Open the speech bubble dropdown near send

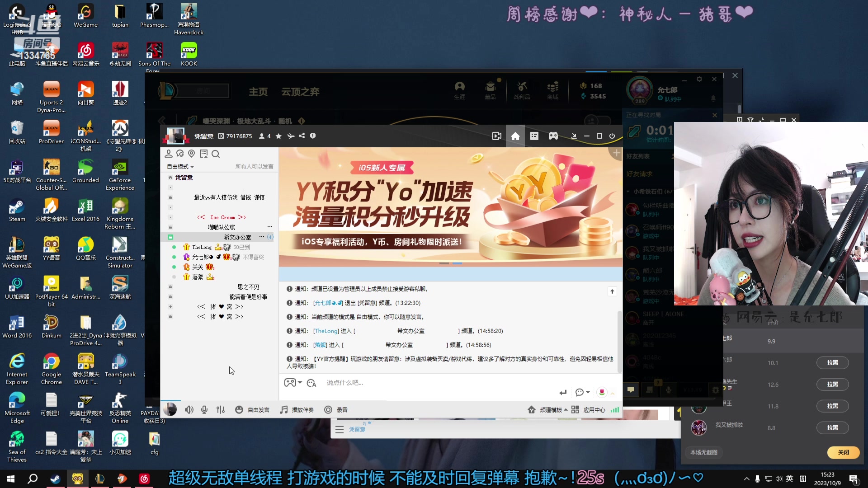pos(582,392)
